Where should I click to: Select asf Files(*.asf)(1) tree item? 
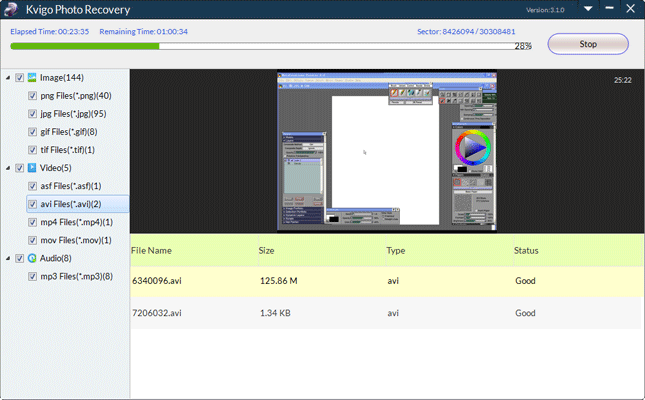[71, 186]
